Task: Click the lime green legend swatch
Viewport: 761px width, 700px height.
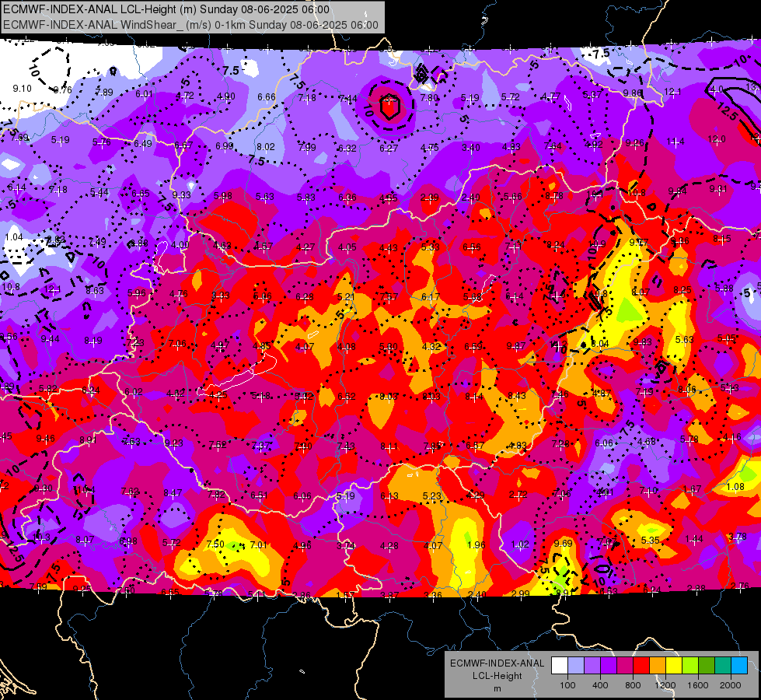Action: [x=690, y=666]
